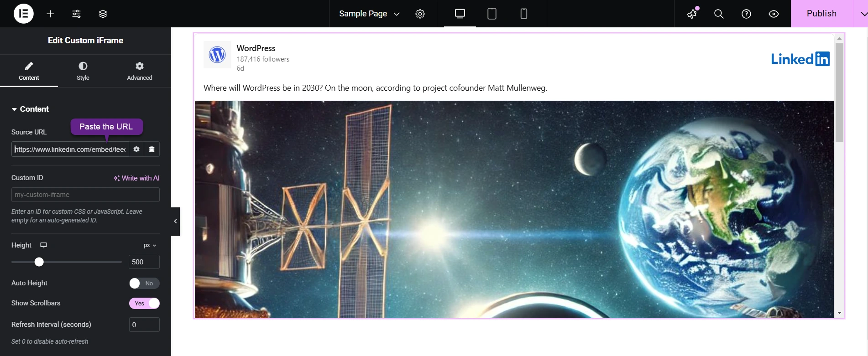868x356 pixels.
Task: Click the Publish button
Action: [821, 14]
